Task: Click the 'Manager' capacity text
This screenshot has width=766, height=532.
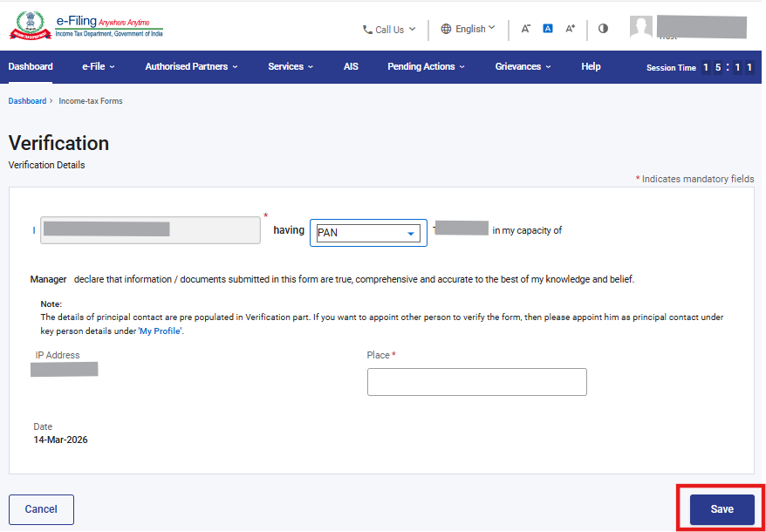Action: (x=48, y=280)
